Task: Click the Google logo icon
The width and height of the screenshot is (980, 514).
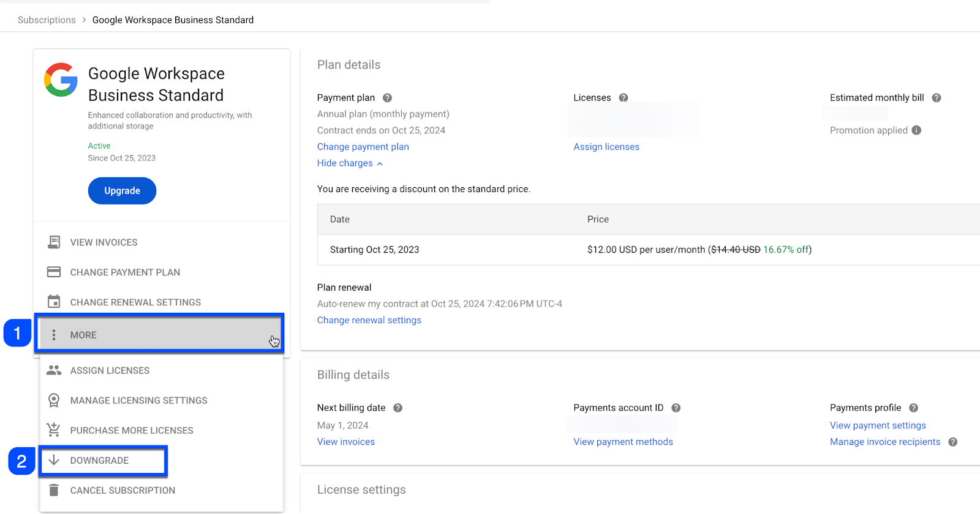Action: click(61, 80)
